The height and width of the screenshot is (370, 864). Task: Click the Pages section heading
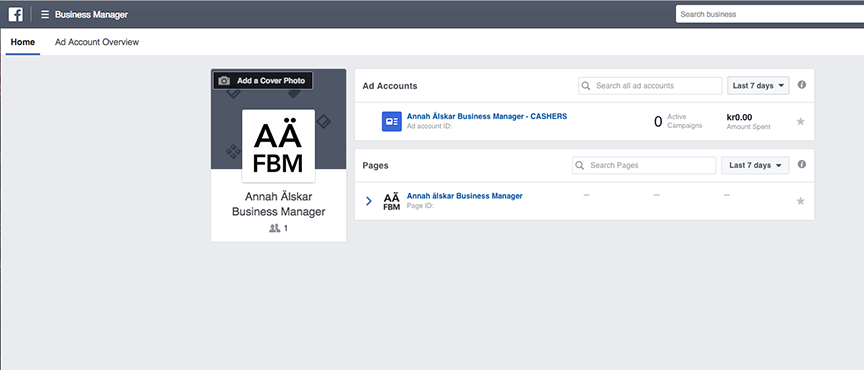pos(375,165)
